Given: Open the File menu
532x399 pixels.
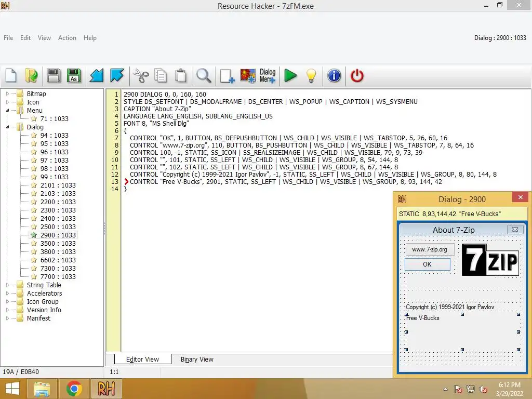Looking at the screenshot, I should click(x=8, y=37).
